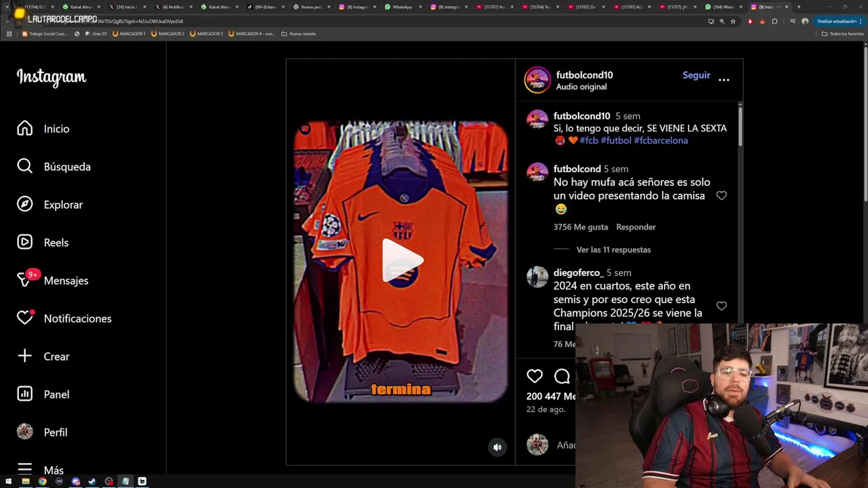Open the browser extensions puzzle icon

[774, 21]
